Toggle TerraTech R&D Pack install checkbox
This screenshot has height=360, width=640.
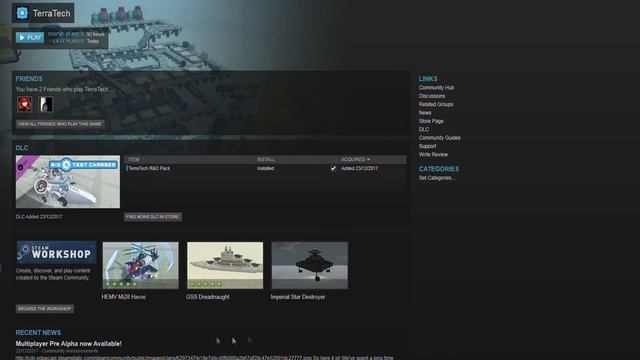[333, 168]
